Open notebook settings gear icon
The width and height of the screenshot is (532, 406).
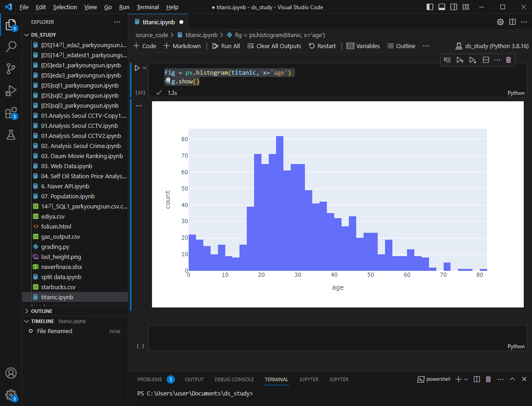[500, 22]
